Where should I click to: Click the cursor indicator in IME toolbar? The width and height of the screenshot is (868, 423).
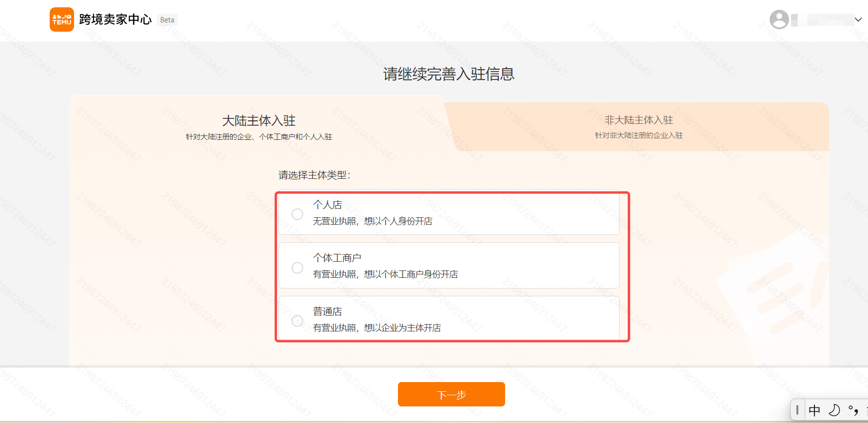click(797, 410)
